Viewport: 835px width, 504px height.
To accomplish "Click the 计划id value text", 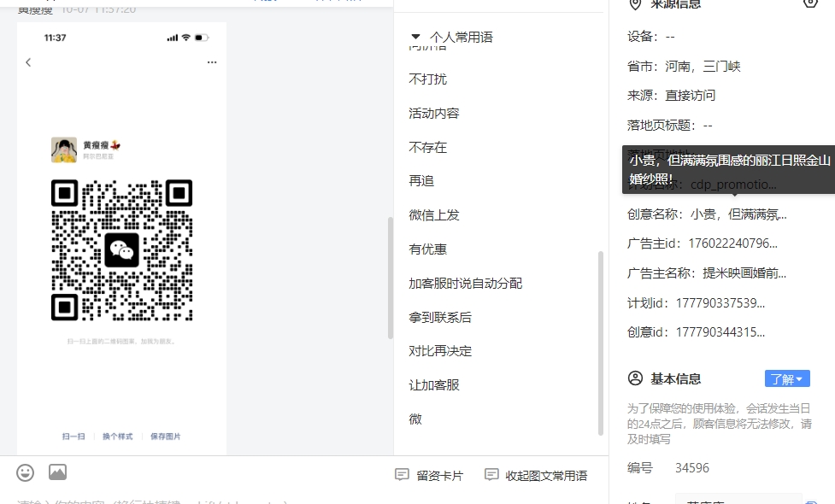I will pyautogui.click(x=720, y=302).
